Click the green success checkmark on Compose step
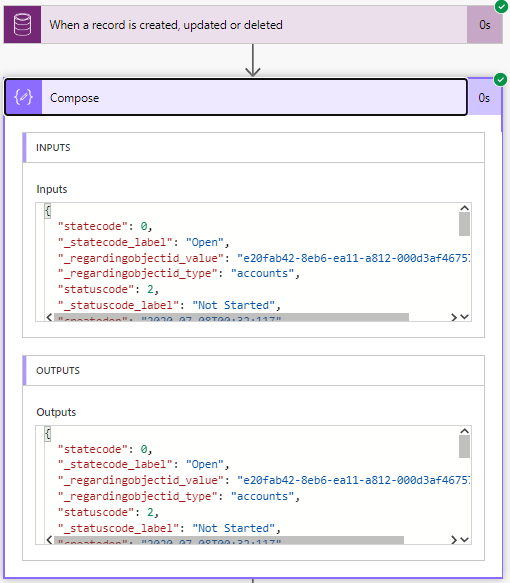Screen dimensions: 510x583 tap(500, 79)
